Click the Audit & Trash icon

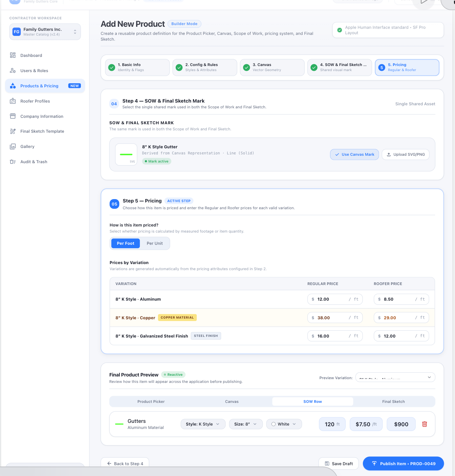pos(13,161)
